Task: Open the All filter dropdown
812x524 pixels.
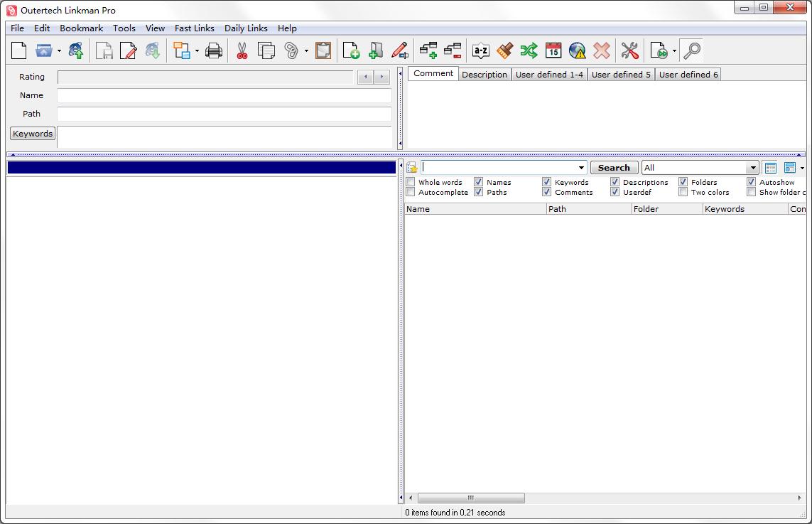Action: [753, 168]
